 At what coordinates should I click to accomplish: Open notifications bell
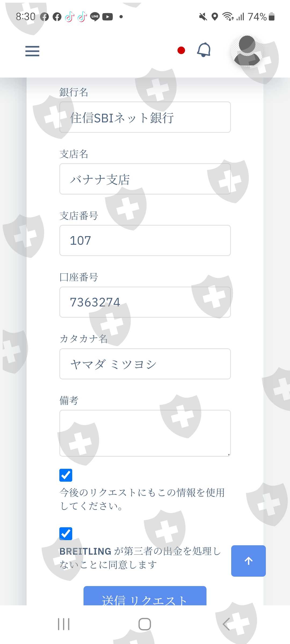point(204,50)
